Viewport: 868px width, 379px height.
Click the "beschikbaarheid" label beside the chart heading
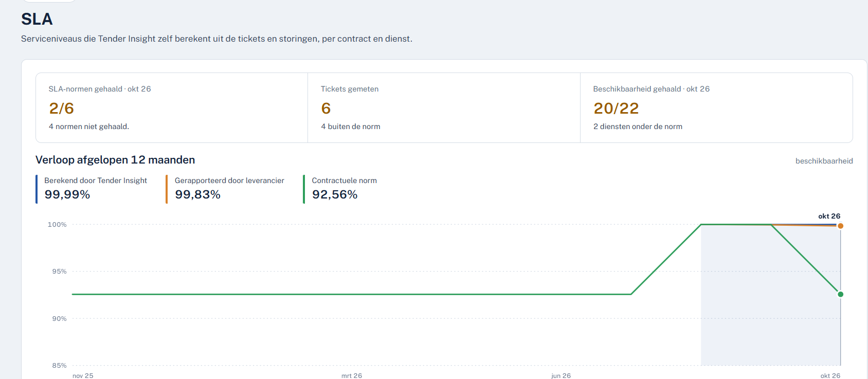[x=824, y=161]
